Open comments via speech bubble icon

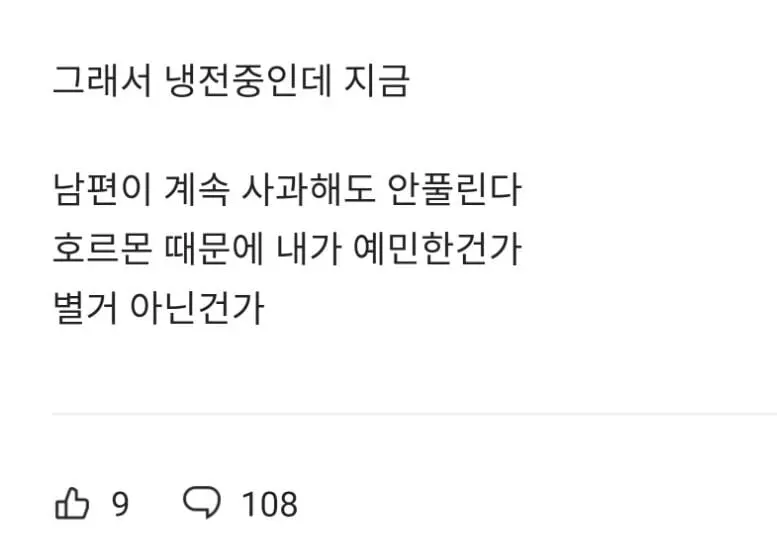click(203, 503)
